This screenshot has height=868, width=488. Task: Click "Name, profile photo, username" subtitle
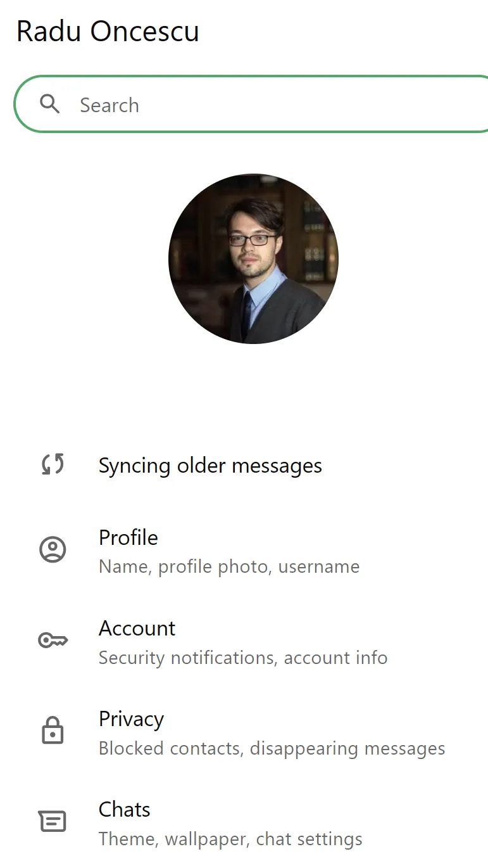229,566
